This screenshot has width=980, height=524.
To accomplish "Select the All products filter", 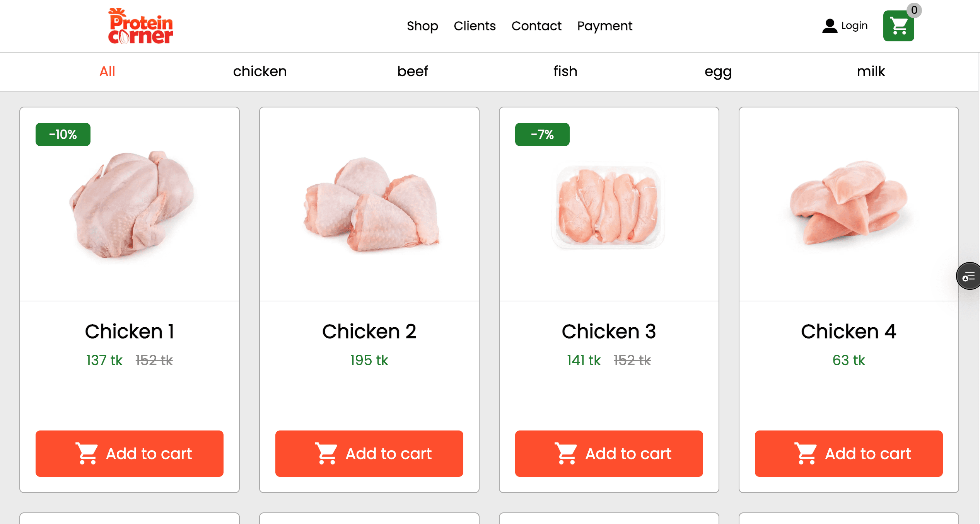I will pyautogui.click(x=107, y=71).
